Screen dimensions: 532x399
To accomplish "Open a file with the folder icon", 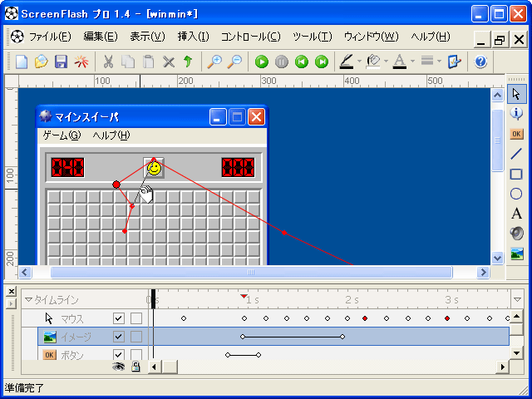I will (42, 62).
